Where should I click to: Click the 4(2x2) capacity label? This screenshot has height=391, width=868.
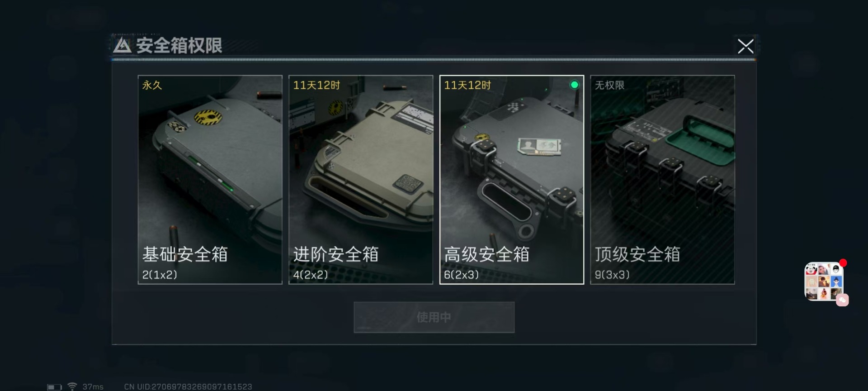[311, 275]
